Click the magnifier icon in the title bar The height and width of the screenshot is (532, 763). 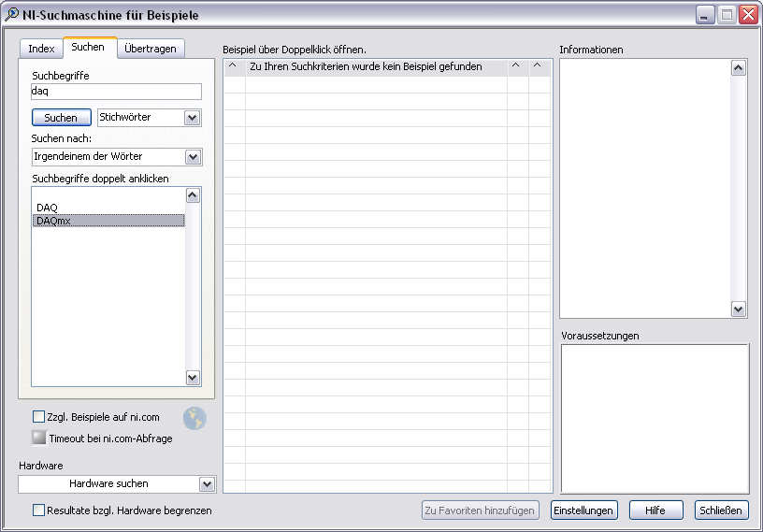(11, 14)
